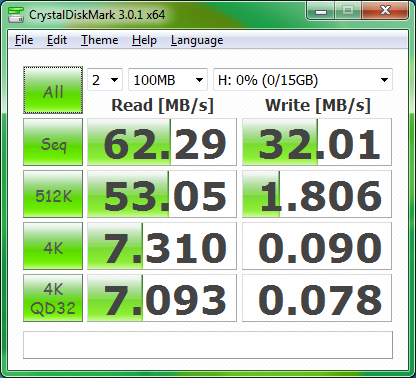Open the File menu

click(x=24, y=40)
